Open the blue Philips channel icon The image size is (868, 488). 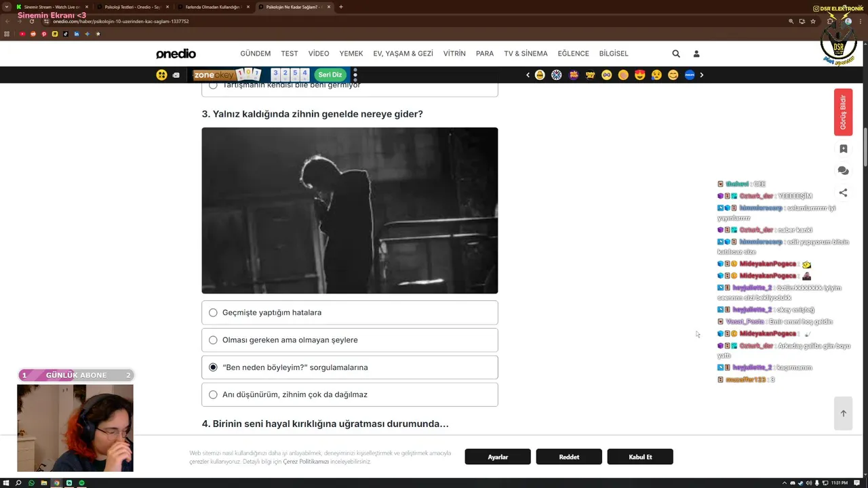tap(690, 75)
